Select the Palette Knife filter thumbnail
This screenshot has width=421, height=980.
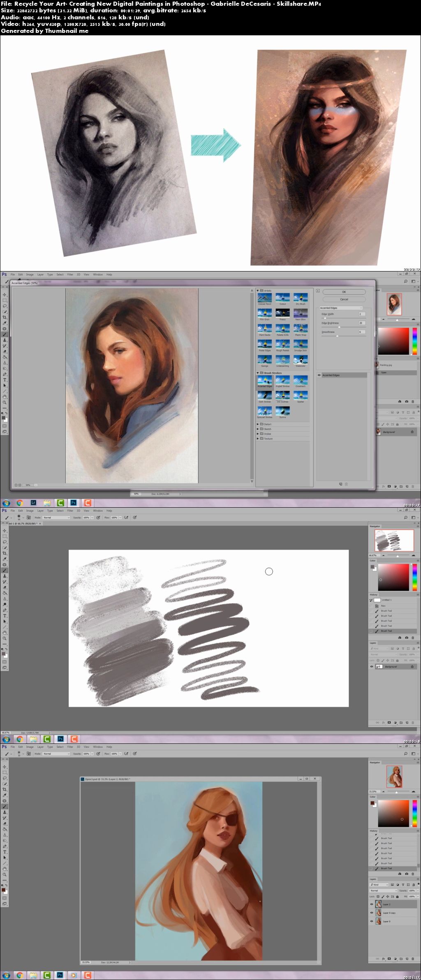tap(283, 329)
